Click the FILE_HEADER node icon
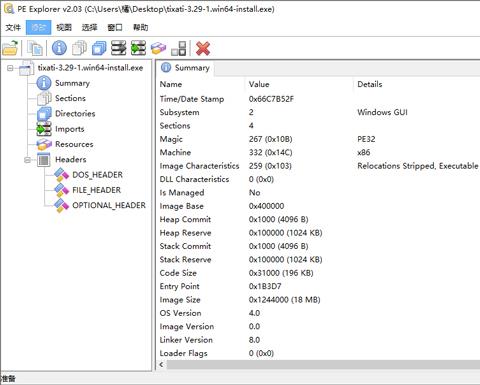The width and height of the screenshot is (480, 385). (x=61, y=190)
